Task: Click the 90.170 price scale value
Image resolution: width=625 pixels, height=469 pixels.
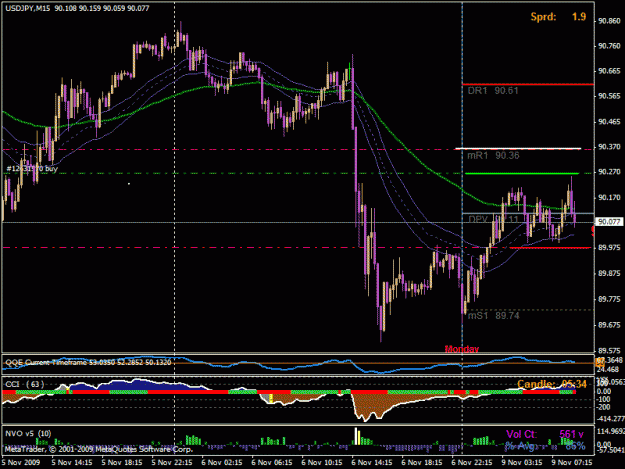Action: 609,198
